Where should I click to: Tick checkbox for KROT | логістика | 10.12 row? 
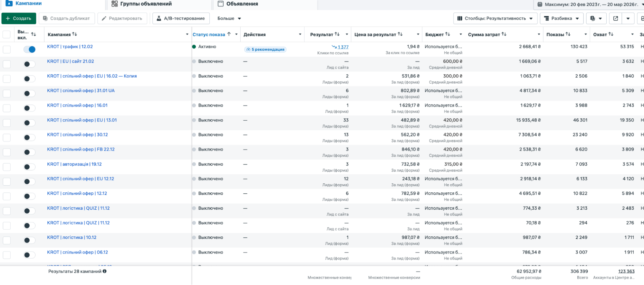(x=6, y=240)
